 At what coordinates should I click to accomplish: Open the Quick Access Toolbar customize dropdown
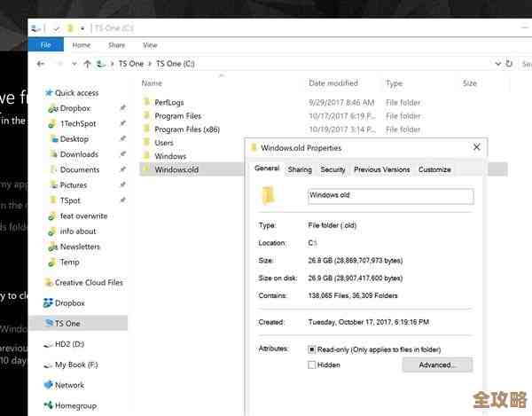point(83,27)
